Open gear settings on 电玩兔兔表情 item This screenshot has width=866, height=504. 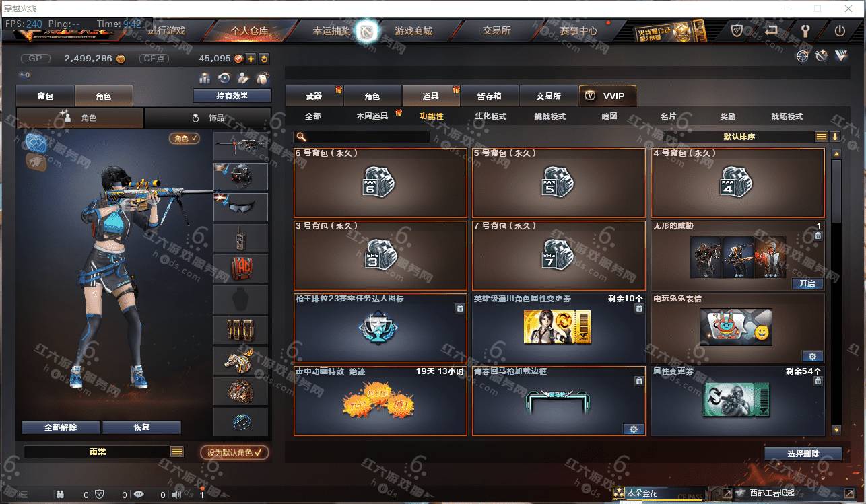coord(812,356)
